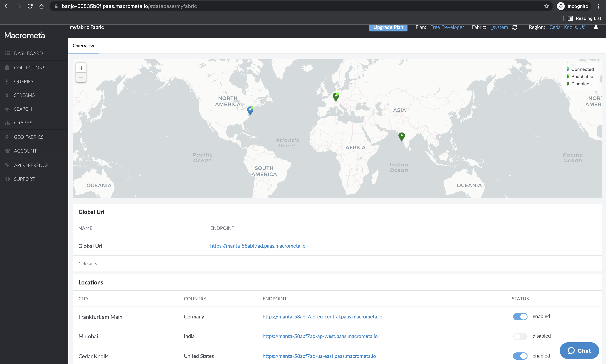Image resolution: width=606 pixels, height=364 pixels.
Task: Open the user profile icon
Action: (596, 27)
